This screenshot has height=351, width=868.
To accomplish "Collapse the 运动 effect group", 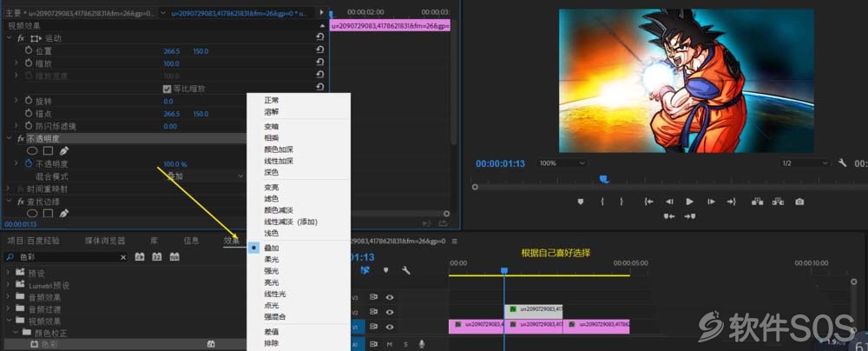I will [9, 38].
